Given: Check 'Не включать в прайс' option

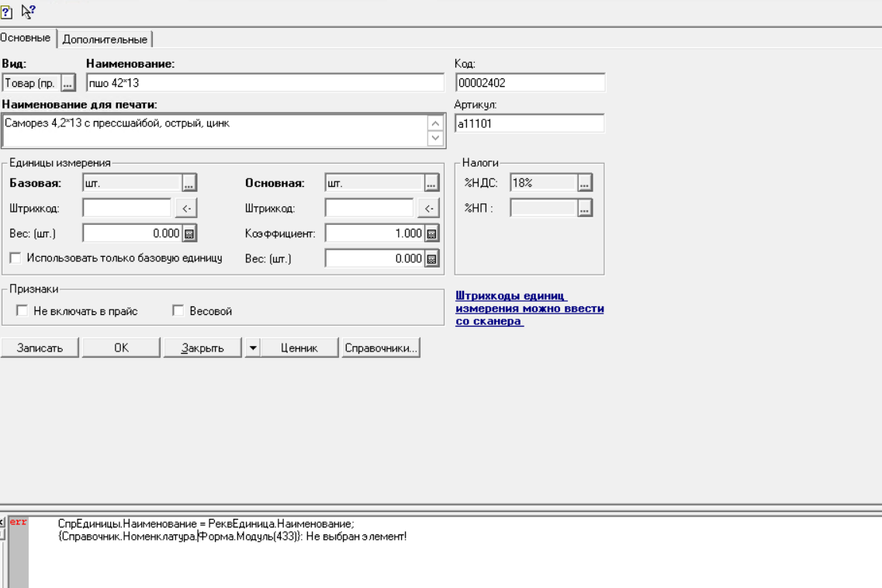Looking at the screenshot, I should point(22,311).
